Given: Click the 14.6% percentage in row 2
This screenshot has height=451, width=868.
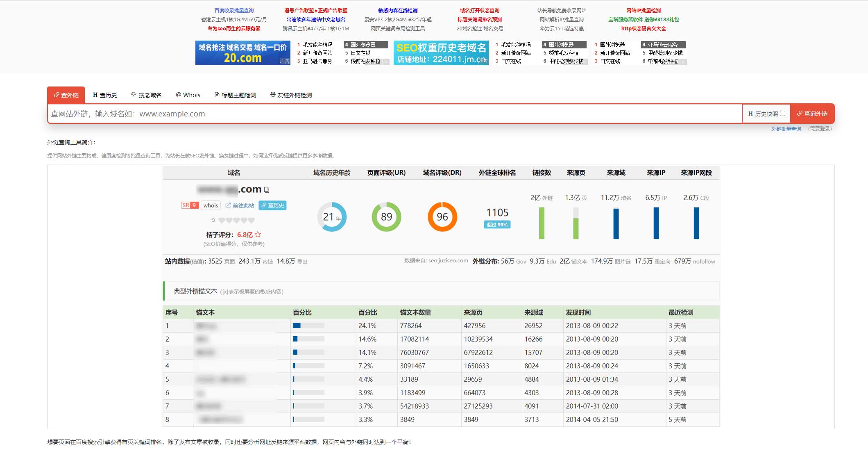Looking at the screenshot, I should click(x=367, y=339).
